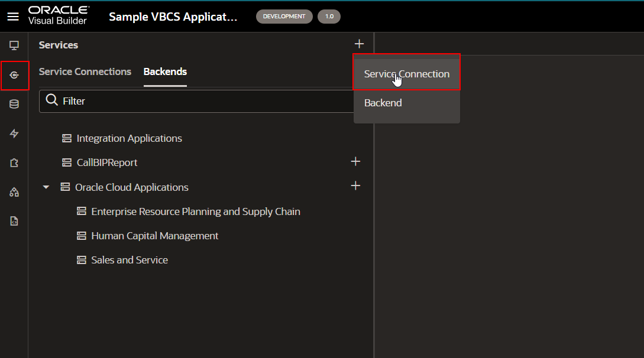
Task: Click the Services panel heading
Action: click(x=59, y=45)
